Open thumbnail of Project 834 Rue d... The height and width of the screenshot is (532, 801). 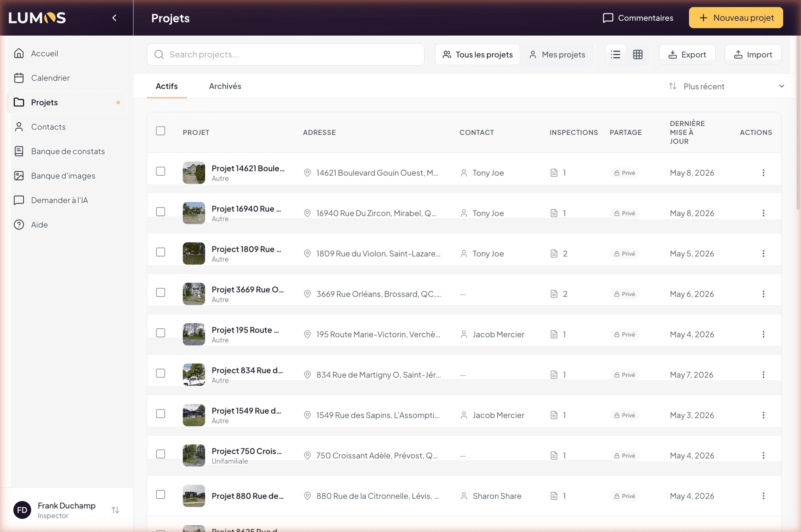coord(194,375)
